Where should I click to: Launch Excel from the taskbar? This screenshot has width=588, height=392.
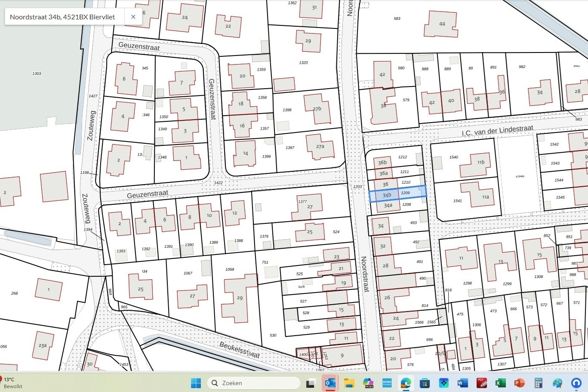coord(500,383)
